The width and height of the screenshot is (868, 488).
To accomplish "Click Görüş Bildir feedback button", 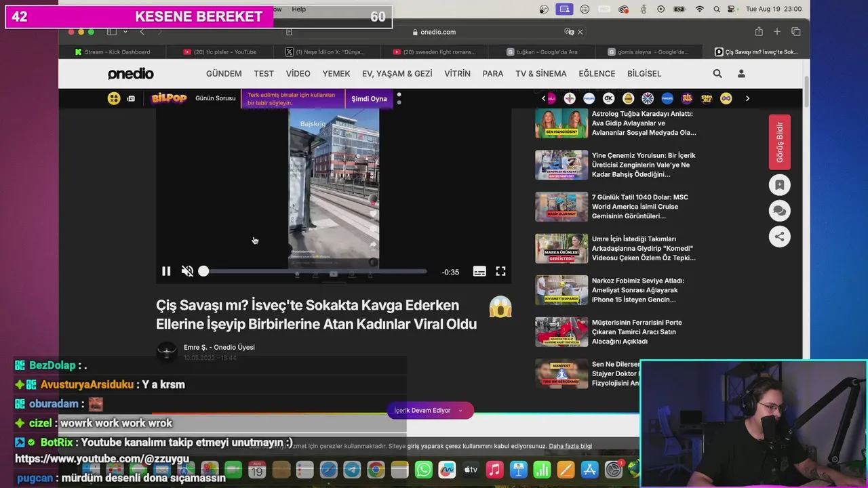I will click(779, 142).
